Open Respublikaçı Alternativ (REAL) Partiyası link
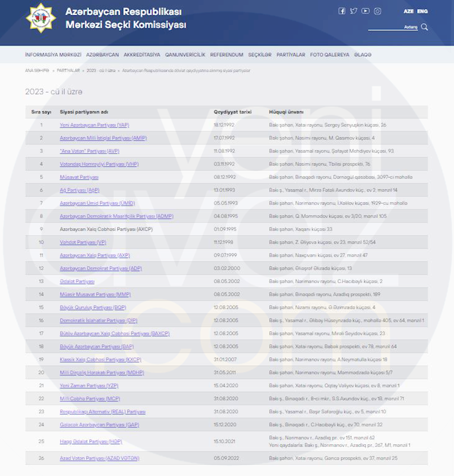The image size is (454, 476). [103, 411]
